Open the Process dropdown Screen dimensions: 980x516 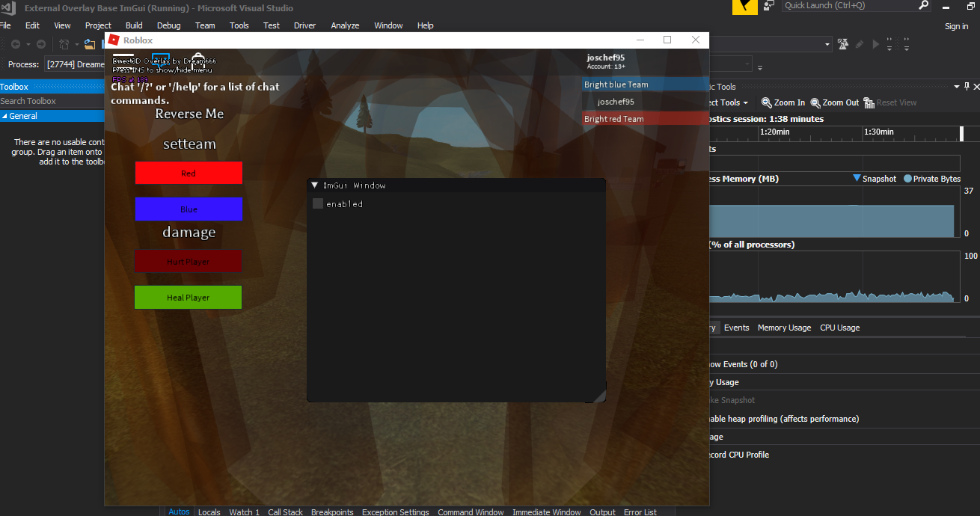(x=75, y=64)
